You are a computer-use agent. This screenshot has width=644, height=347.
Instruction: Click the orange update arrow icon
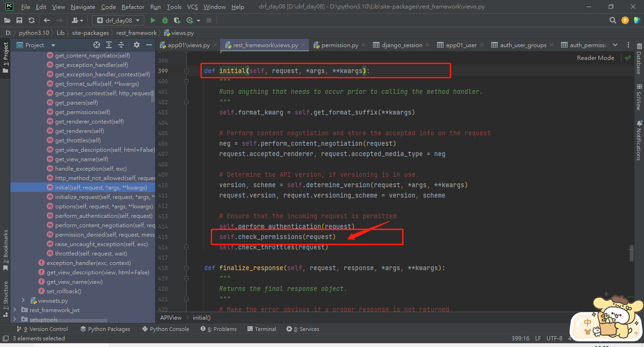pyautogui.click(x=625, y=20)
